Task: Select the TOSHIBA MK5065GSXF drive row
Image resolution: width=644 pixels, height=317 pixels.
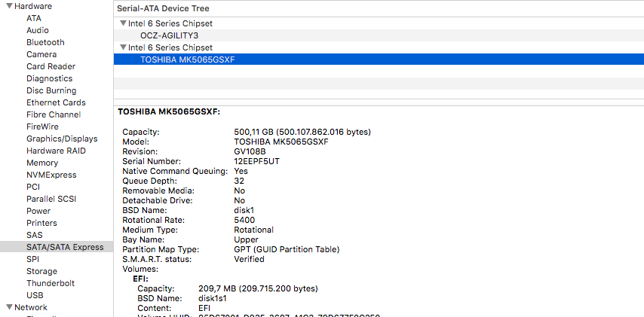Action: [379, 59]
